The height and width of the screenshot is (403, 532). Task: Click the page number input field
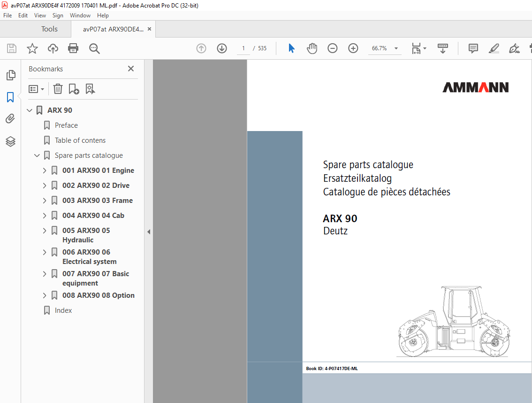coord(243,48)
